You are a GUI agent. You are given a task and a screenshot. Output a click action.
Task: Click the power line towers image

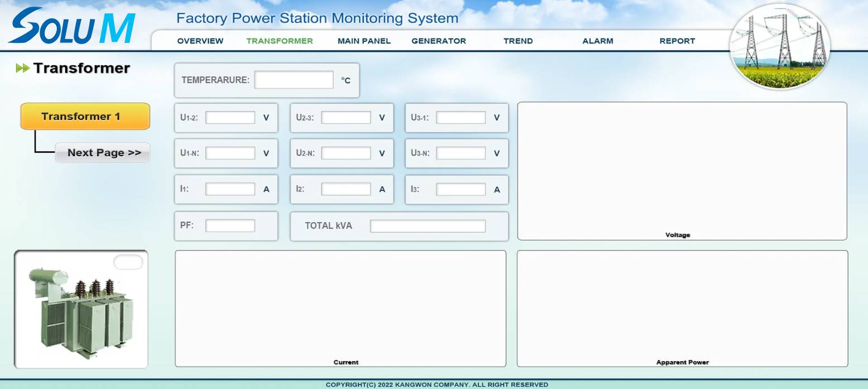(780, 46)
